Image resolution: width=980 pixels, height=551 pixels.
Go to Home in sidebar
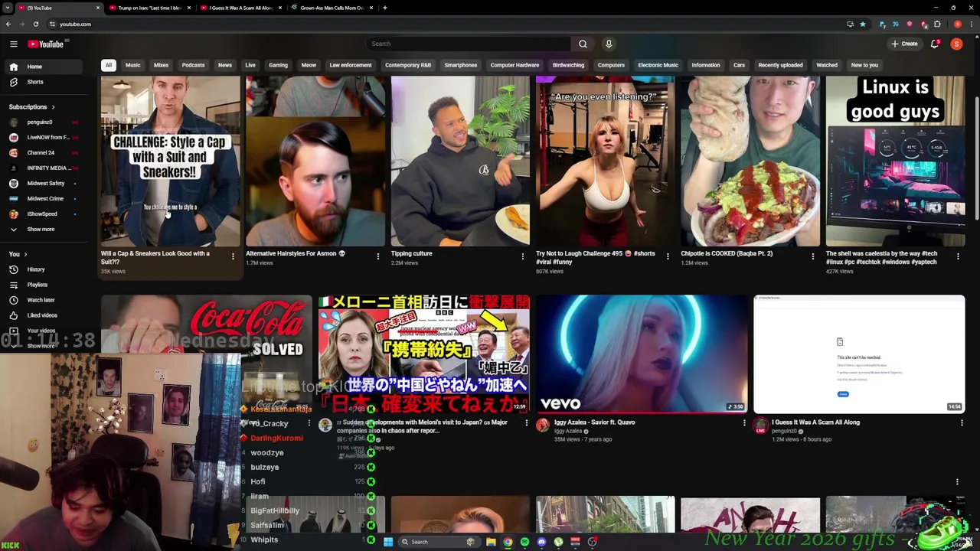pos(44,67)
